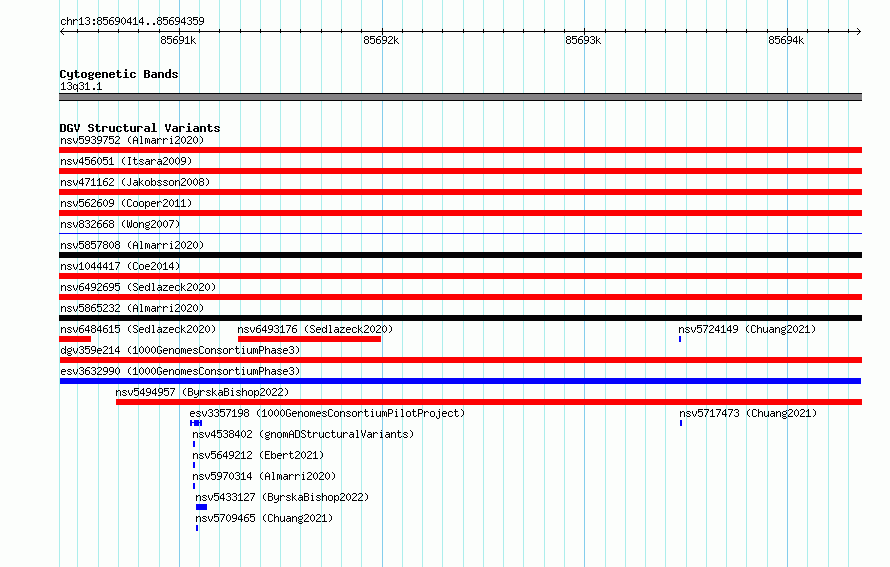Click the red bar of nsv6493176 (Sedlazeck2020)
Viewport: 890px width, 567px height.
309,339
